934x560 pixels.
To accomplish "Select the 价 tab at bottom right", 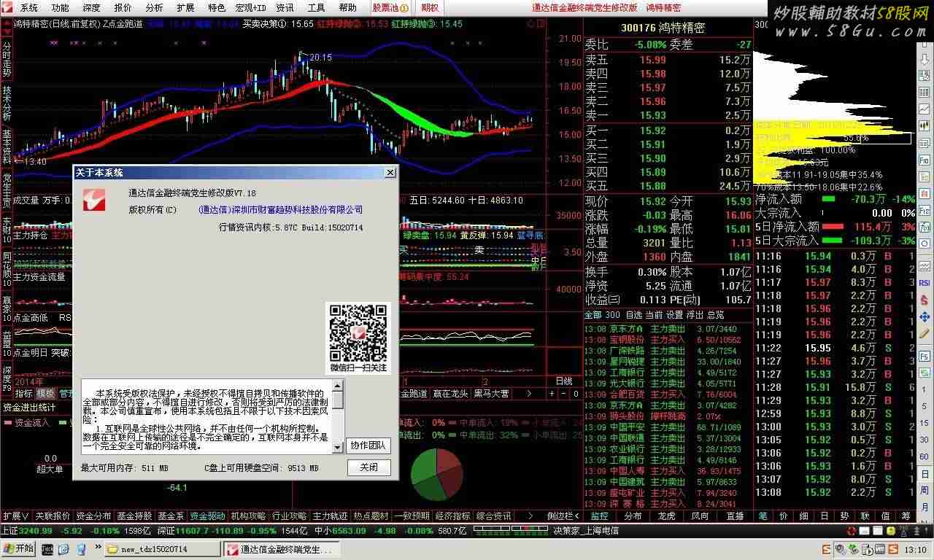I will click(x=783, y=516).
